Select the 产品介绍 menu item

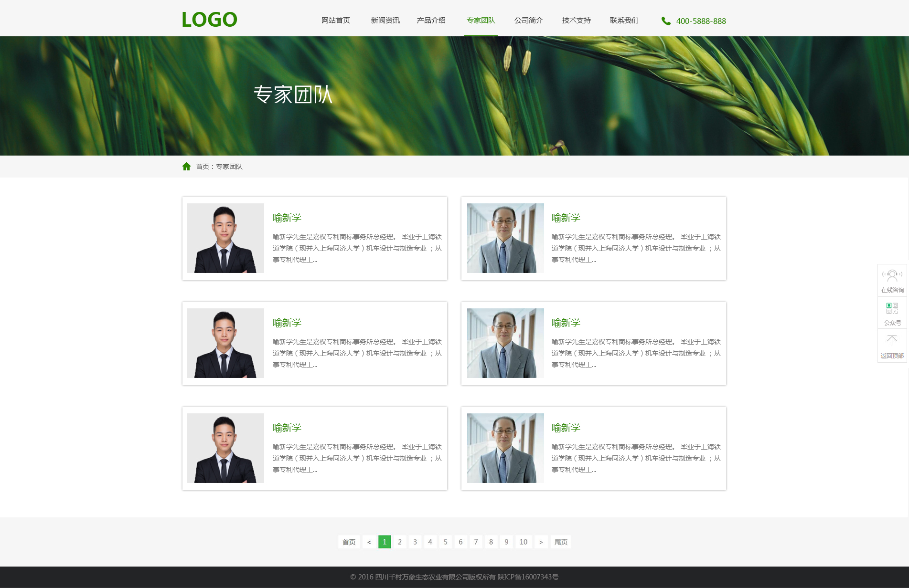431,21
